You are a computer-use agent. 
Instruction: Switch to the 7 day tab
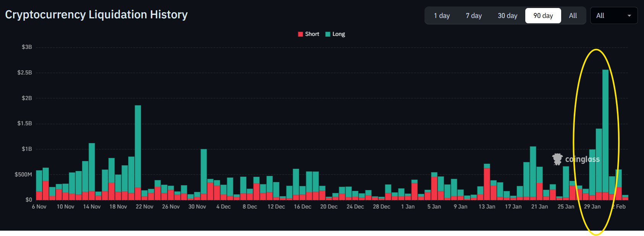pos(473,16)
